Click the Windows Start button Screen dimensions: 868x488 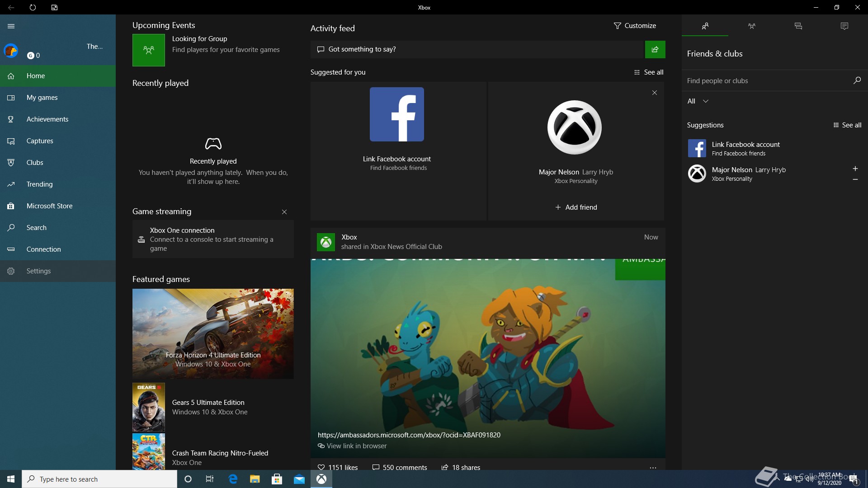point(11,479)
